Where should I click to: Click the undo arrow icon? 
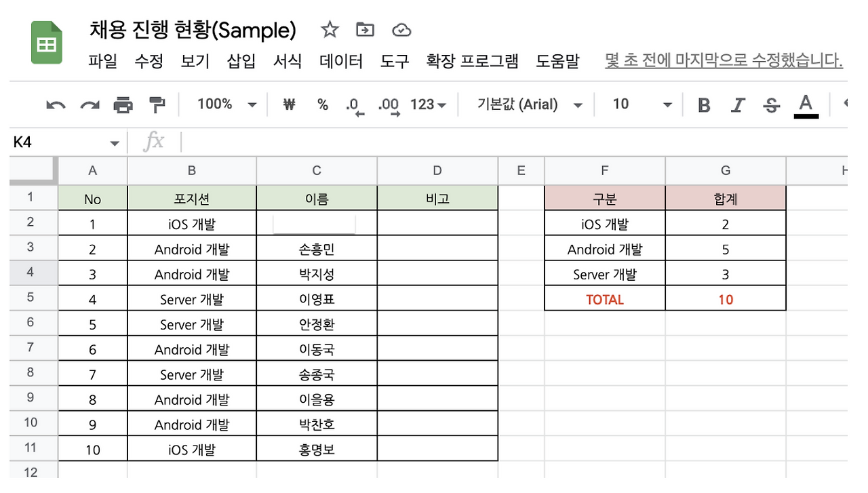[56, 104]
